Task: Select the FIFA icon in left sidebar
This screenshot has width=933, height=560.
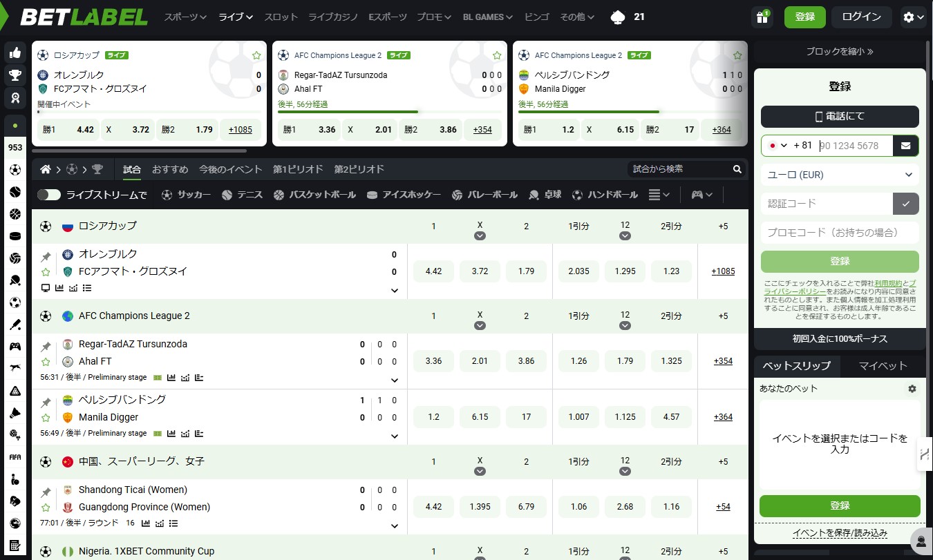Action: coord(15,457)
